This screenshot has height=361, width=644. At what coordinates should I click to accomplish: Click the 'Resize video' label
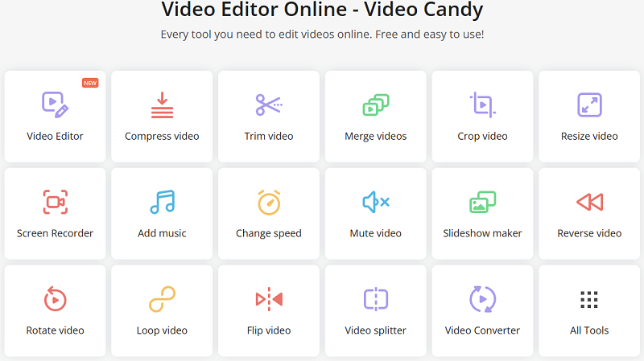[x=589, y=136]
